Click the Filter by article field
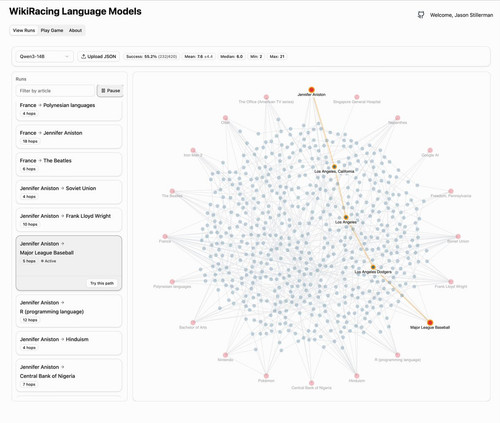Viewport: 500px width, 423px height. 55,91
